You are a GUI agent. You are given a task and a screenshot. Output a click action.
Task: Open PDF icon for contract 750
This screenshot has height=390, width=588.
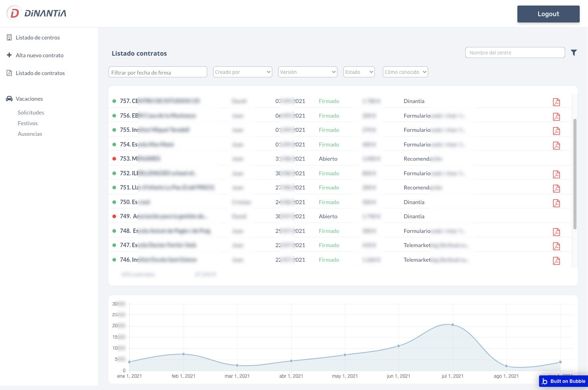pyautogui.click(x=556, y=203)
